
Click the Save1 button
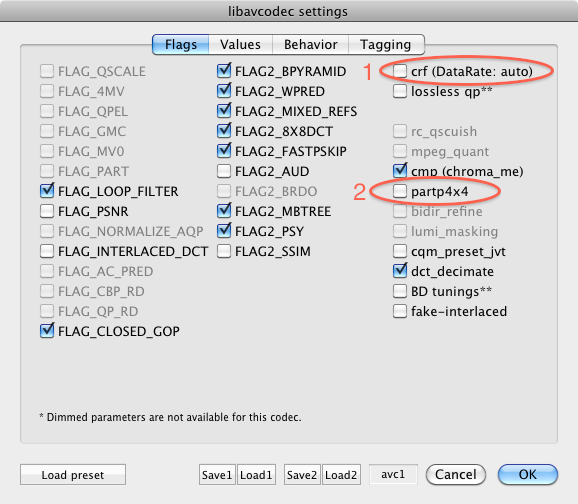(x=217, y=475)
